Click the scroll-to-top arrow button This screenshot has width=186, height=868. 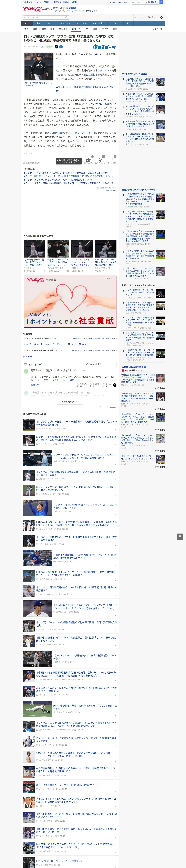pos(180,537)
